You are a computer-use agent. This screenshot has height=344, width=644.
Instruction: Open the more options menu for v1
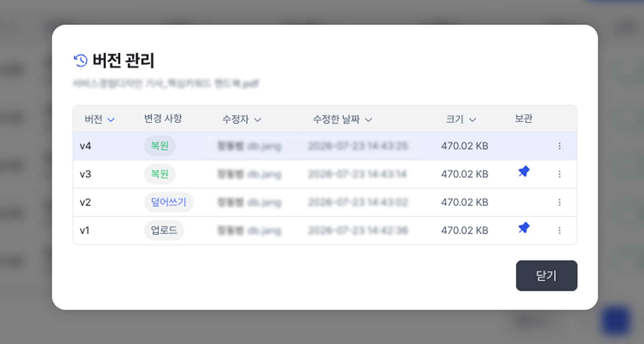point(559,231)
